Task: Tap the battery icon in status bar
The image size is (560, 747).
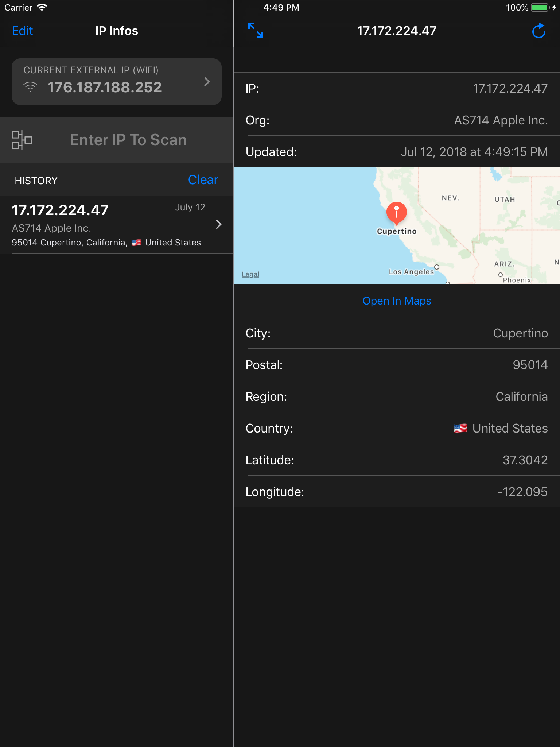Action: pos(540,8)
